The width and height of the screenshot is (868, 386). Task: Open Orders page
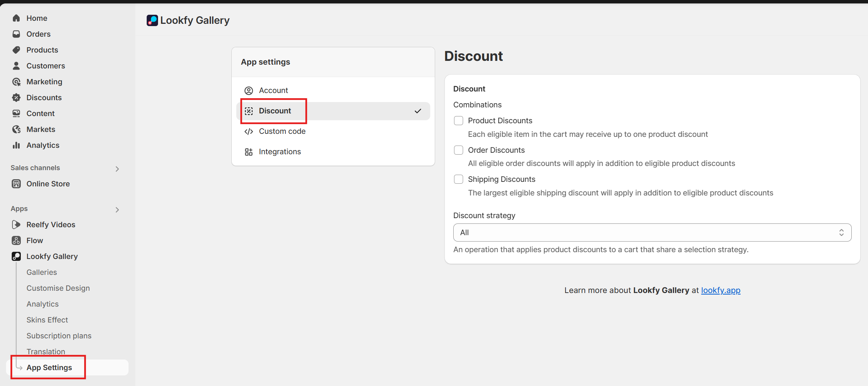(x=39, y=34)
